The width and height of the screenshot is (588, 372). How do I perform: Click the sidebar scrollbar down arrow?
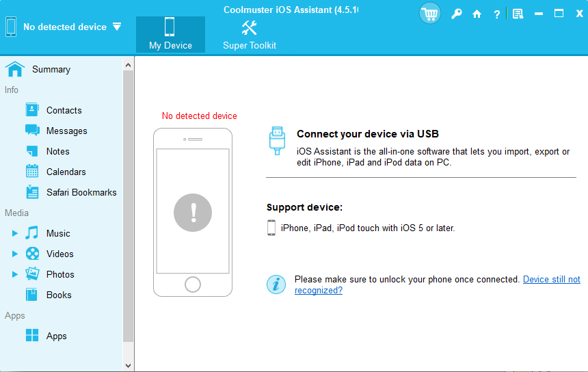pos(128,366)
